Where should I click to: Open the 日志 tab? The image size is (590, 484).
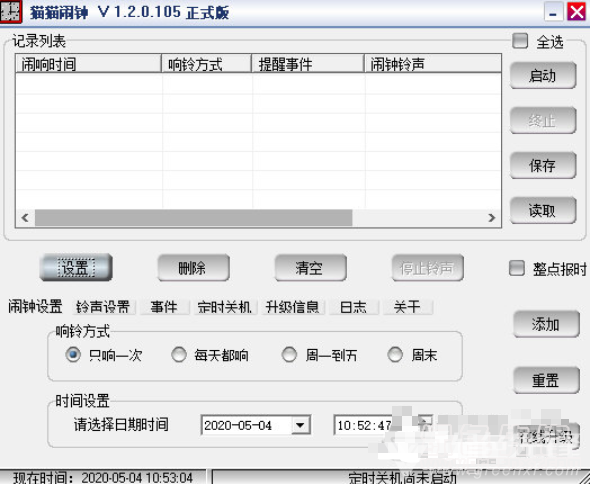point(353,307)
